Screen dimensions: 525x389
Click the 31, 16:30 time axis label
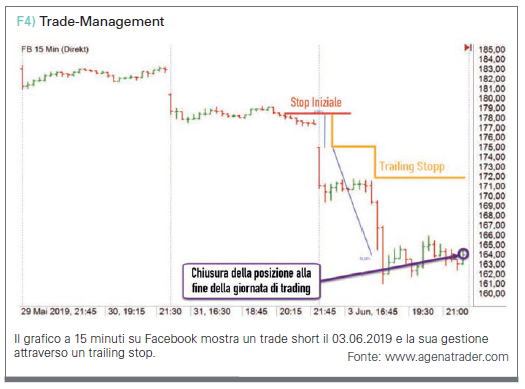click(212, 312)
